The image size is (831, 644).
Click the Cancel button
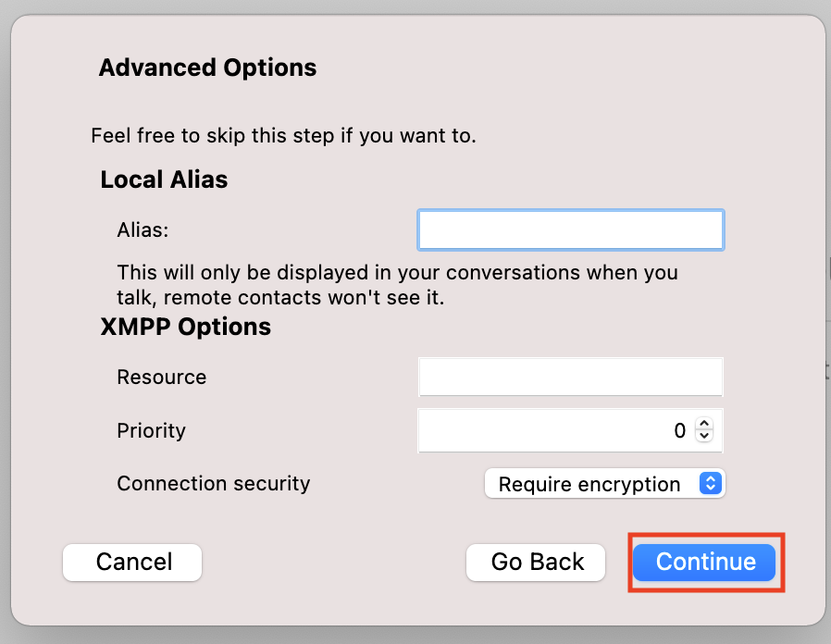[x=132, y=563]
